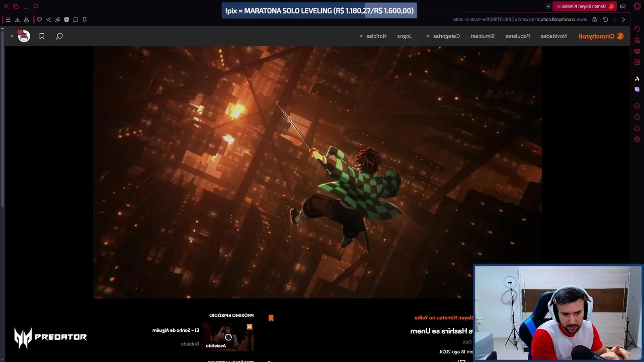Switch to the Demon Slayer Crunchyroll tab
Screen dimensions: 644x362
pyautogui.click(x=585, y=6)
